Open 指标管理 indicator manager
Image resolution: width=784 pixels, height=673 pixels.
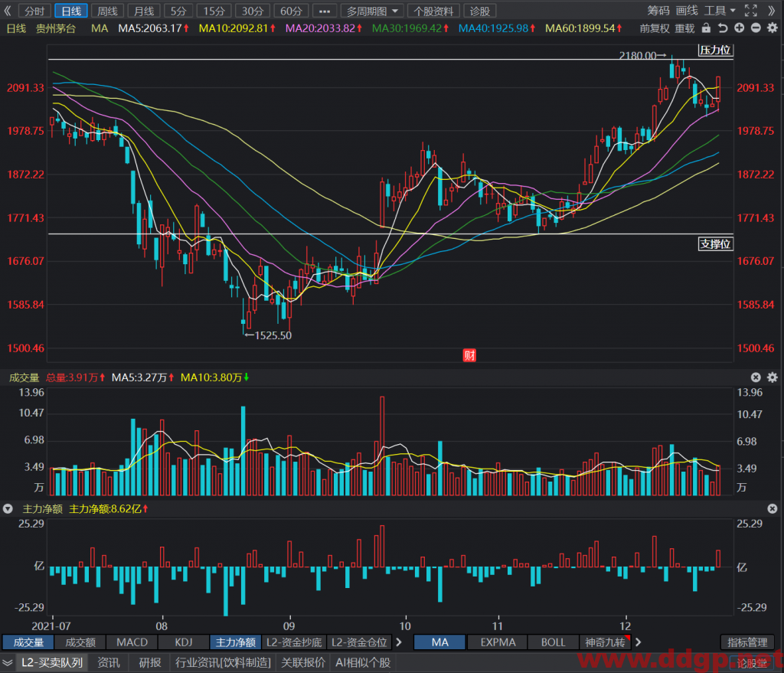click(747, 642)
